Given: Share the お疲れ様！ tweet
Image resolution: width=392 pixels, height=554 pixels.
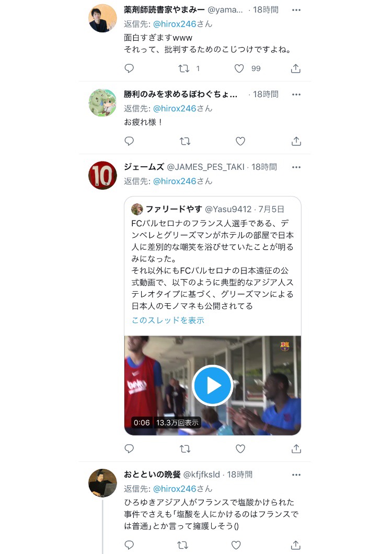Looking at the screenshot, I should click(x=296, y=141).
